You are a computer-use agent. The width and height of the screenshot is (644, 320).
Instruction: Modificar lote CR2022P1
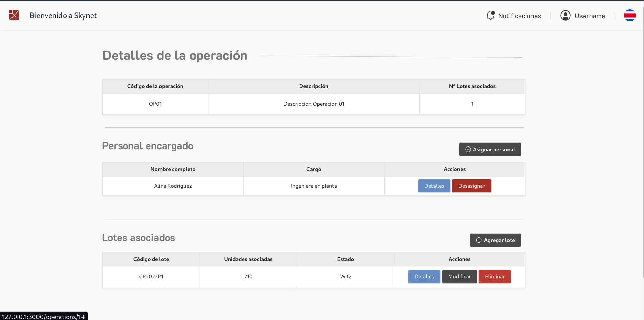coord(460,276)
